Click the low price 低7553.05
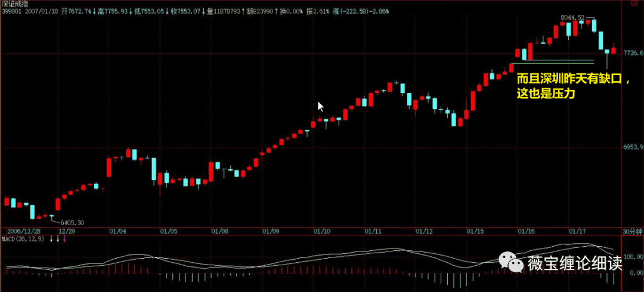This screenshot has width=644, height=292. click(x=148, y=11)
